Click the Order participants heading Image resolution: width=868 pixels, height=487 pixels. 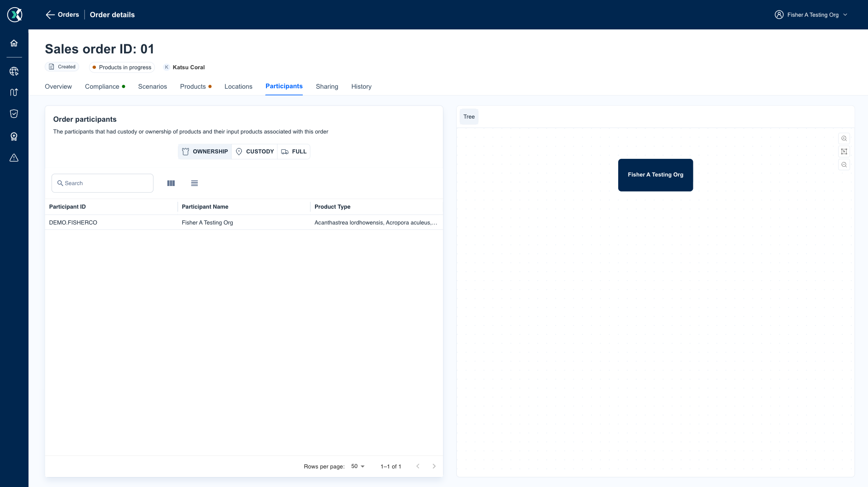click(85, 119)
